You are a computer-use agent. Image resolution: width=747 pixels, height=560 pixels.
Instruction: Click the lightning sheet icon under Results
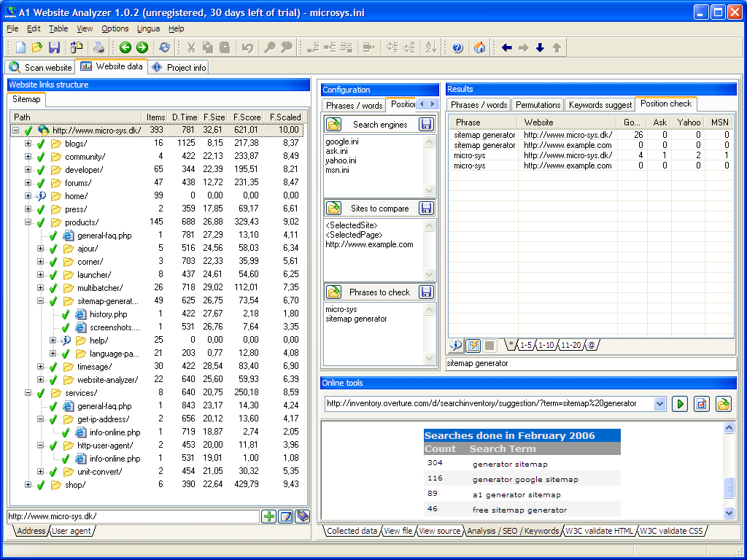coord(473,345)
